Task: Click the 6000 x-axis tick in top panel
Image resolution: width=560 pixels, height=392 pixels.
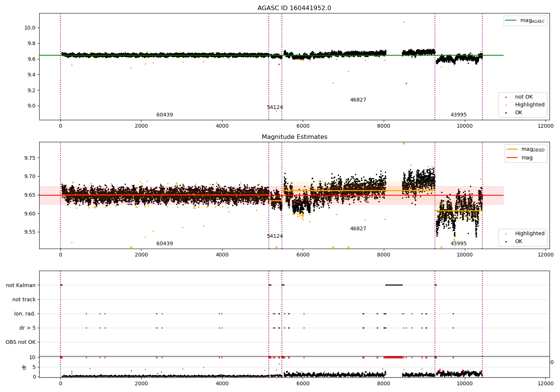Action: 303,126
